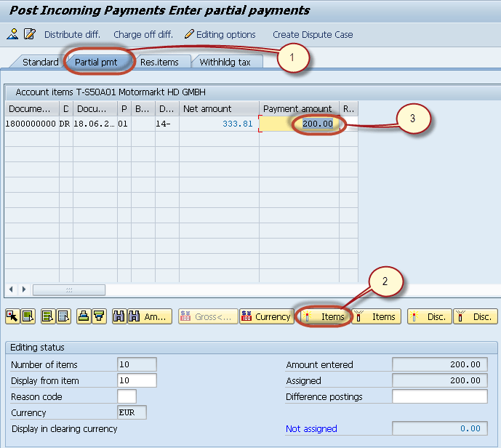Screen dimensions: 501x448
Task: Click the notepad with pencil icon
Action: (29, 34)
